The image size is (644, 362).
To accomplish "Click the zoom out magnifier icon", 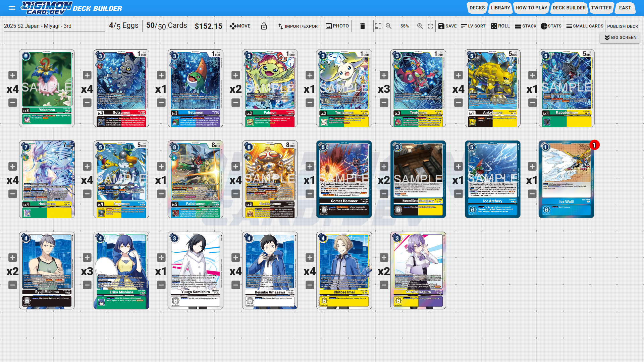I will pos(389,26).
